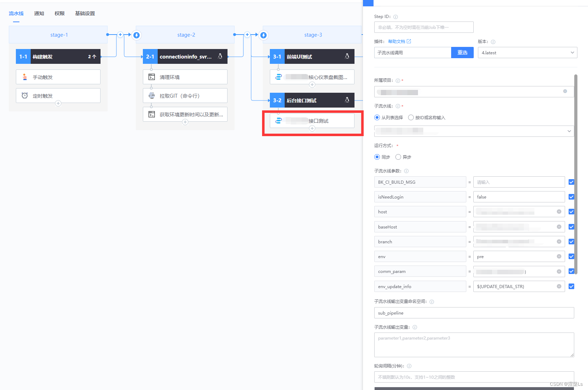Add a step below 获取环境更新时间 step
This screenshot has width=588, height=390.
pyautogui.click(x=185, y=122)
